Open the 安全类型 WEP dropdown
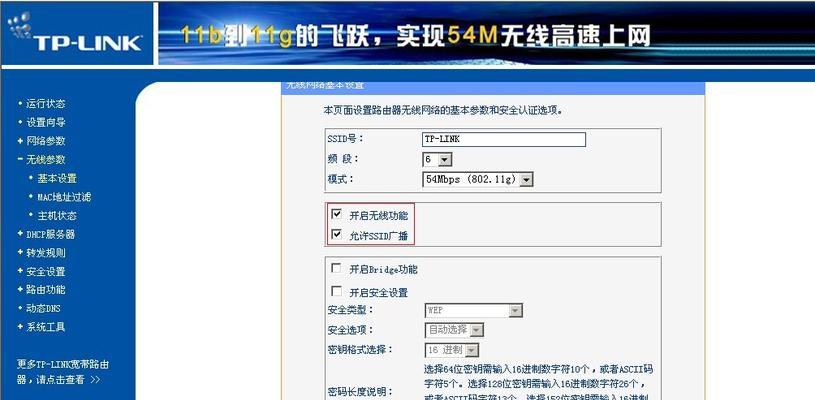Viewport: 815px width, 400px height. pyautogui.click(x=474, y=311)
